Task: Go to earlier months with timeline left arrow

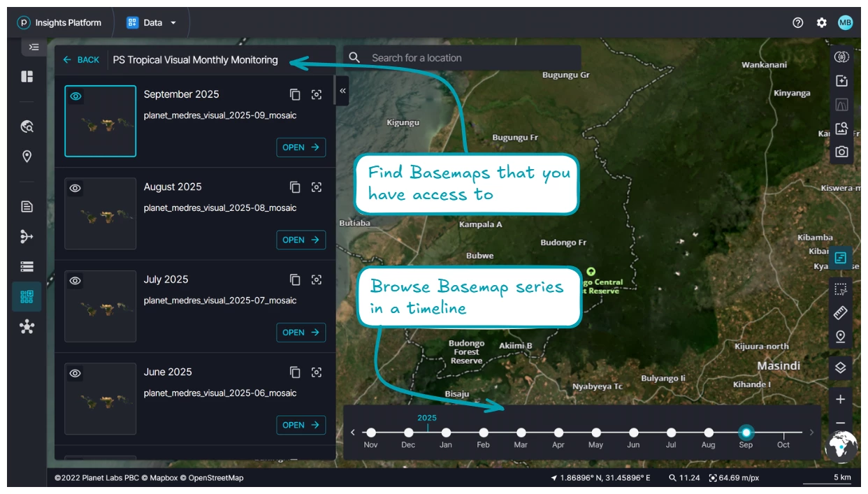Action: [x=353, y=433]
